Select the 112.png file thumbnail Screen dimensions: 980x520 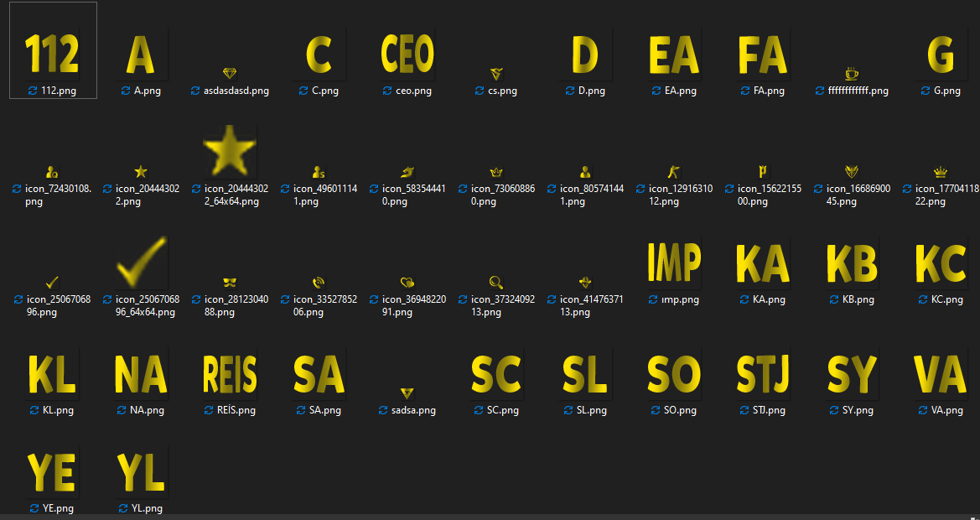click(53, 53)
